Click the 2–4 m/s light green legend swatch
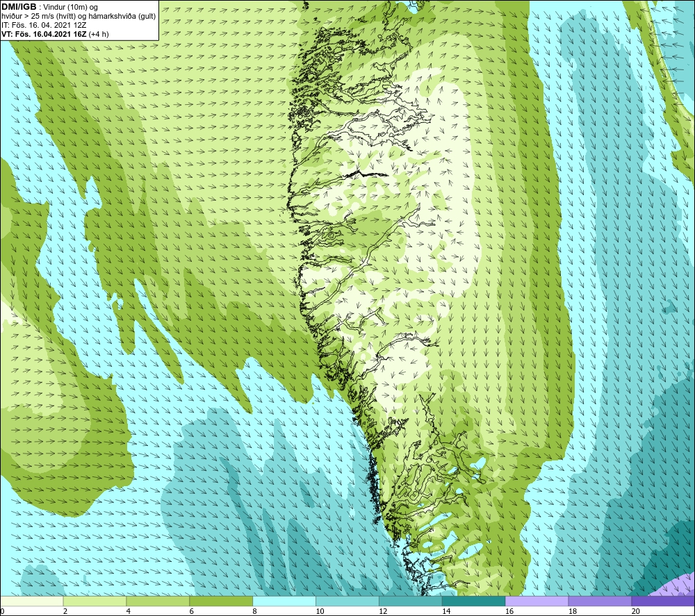The height and width of the screenshot is (616, 695). pyautogui.click(x=95, y=601)
